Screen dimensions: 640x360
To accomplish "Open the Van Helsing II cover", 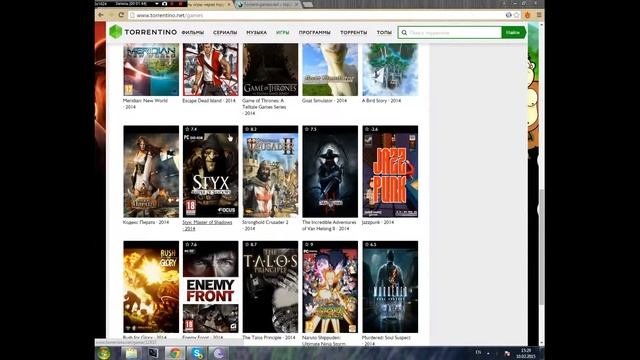I will pos(330,171).
